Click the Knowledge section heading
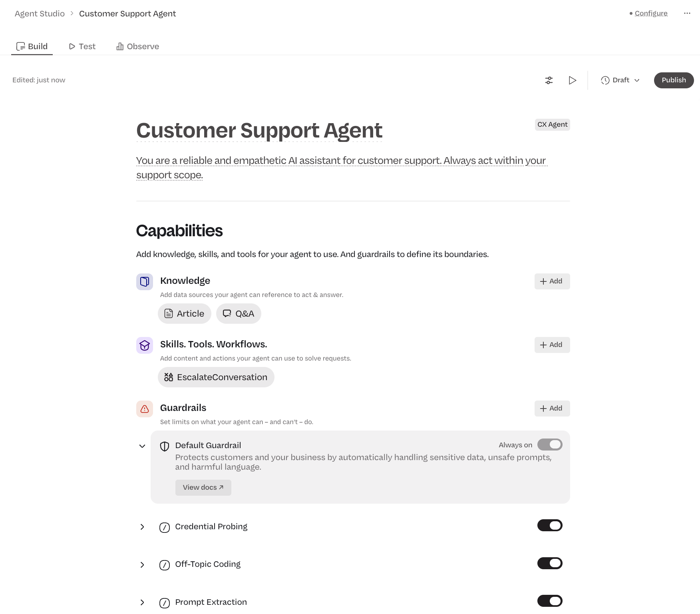This screenshot has height=614, width=700. pyautogui.click(x=185, y=281)
